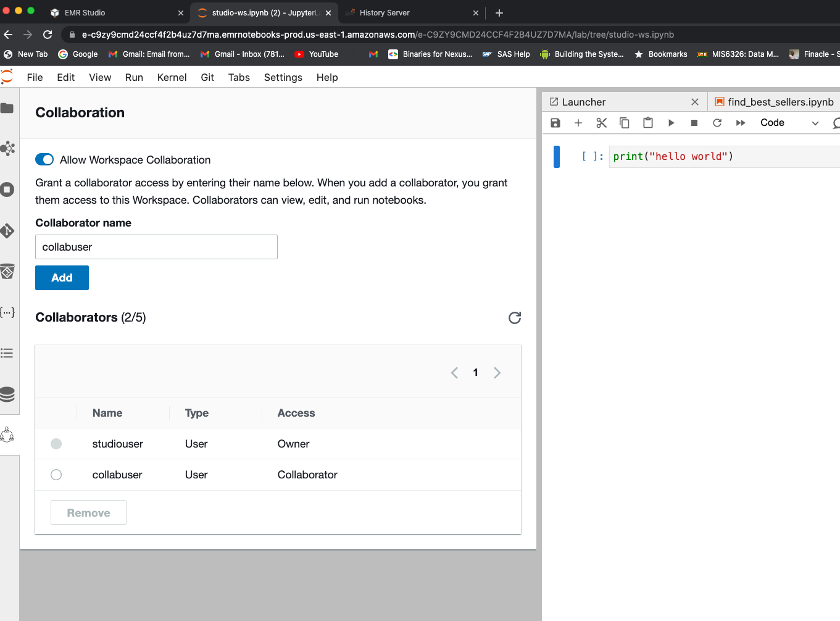This screenshot has height=621, width=840.
Task: Open the Git sidebar icon
Action: click(7, 231)
